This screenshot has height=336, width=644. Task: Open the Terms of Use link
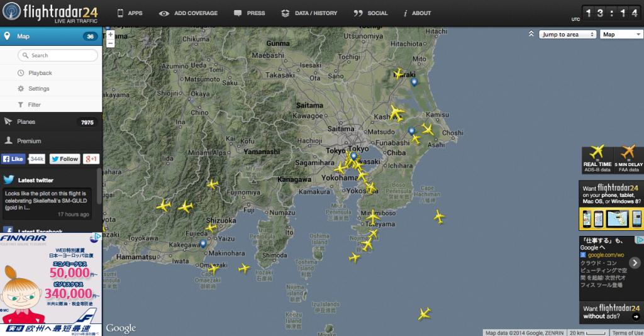pos(627,333)
